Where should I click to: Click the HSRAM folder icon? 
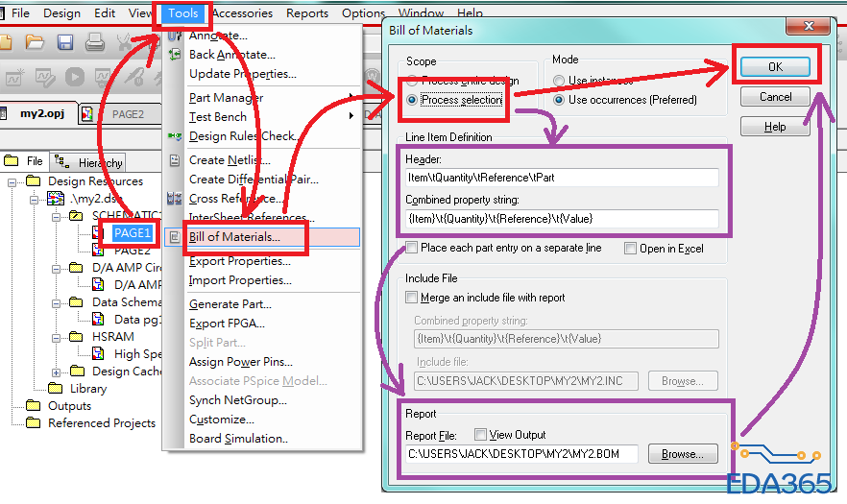click(76, 337)
